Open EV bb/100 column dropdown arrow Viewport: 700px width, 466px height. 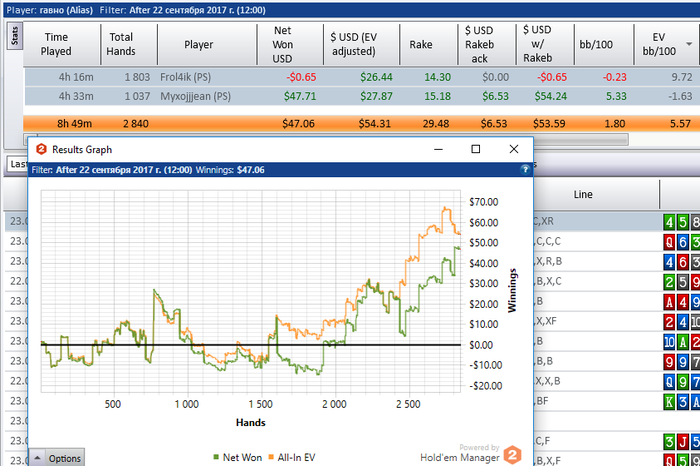689,44
